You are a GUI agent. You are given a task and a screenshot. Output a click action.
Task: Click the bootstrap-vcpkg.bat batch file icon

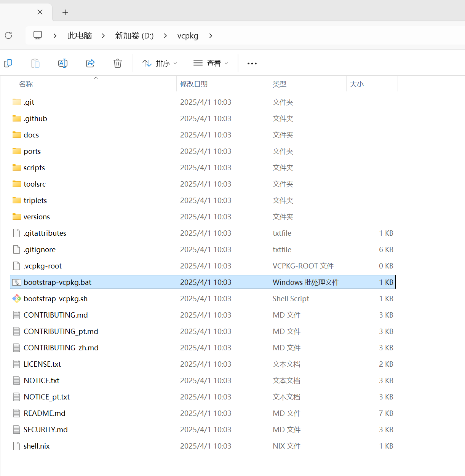(x=17, y=282)
